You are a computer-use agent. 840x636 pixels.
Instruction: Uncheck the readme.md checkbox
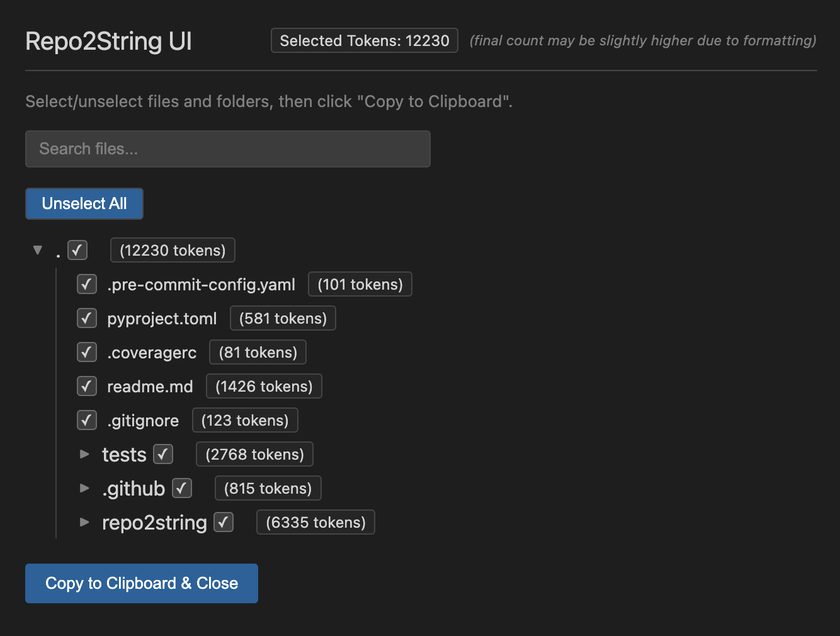point(87,386)
